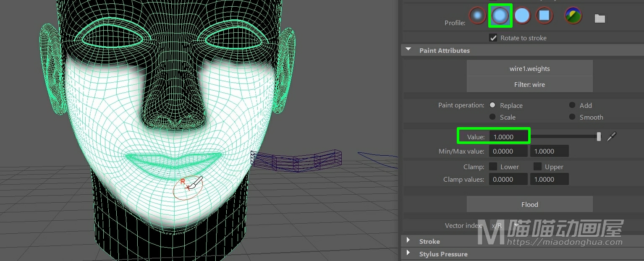The width and height of the screenshot is (644, 261).
Task: Select the Square brush profile
Action: click(x=544, y=16)
